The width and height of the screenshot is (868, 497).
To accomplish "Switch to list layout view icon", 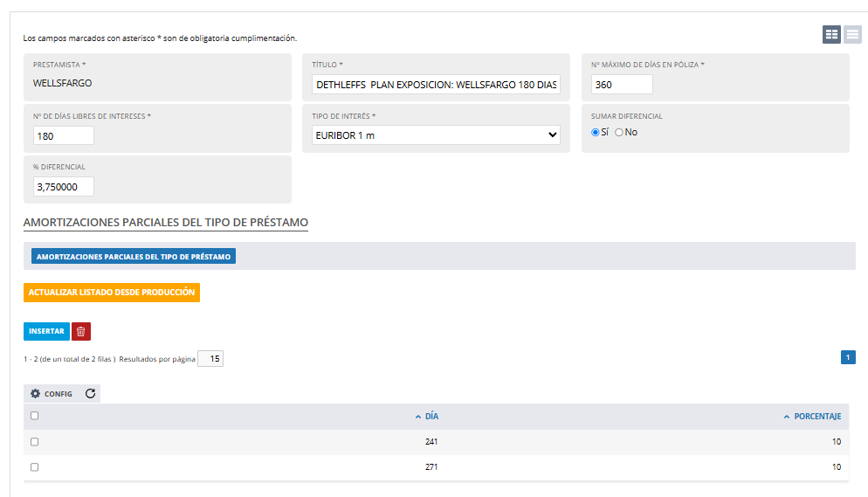I will click(x=852, y=34).
